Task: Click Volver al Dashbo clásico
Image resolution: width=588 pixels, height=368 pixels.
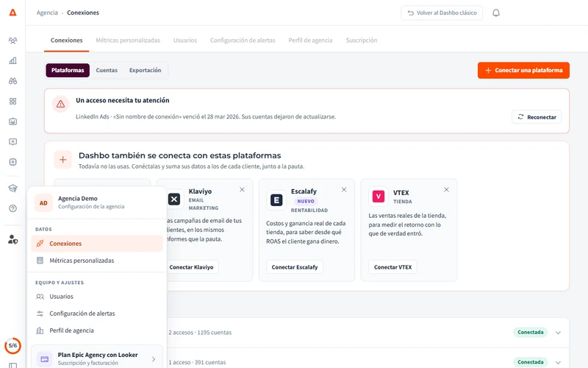Action: tap(442, 13)
